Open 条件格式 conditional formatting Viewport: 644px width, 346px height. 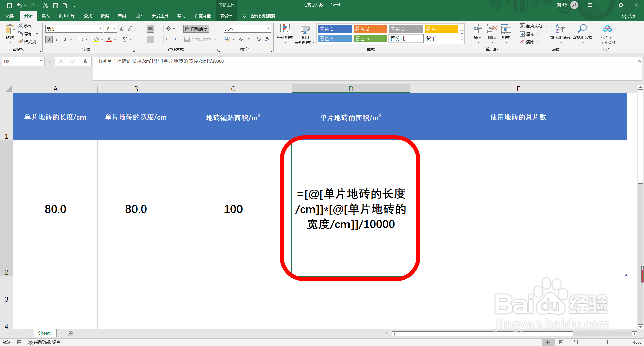click(x=285, y=33)
